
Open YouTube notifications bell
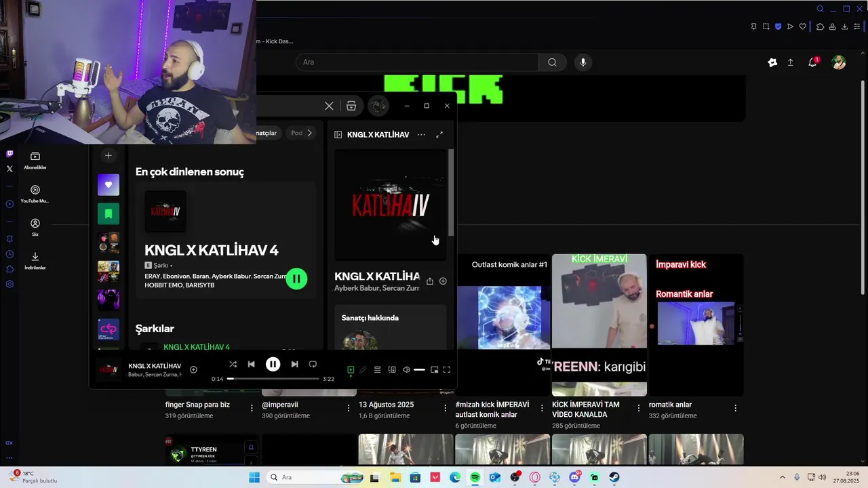[812, 62]
